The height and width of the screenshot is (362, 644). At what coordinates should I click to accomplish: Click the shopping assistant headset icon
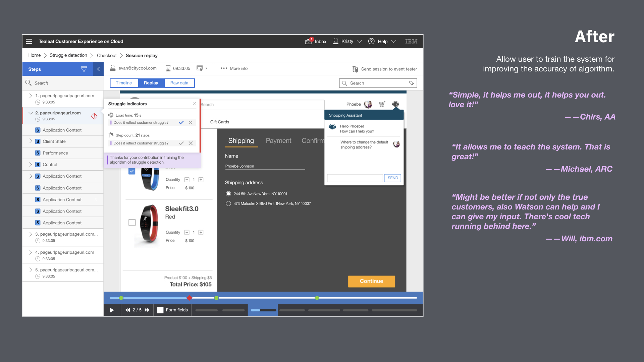pos(395,104)
